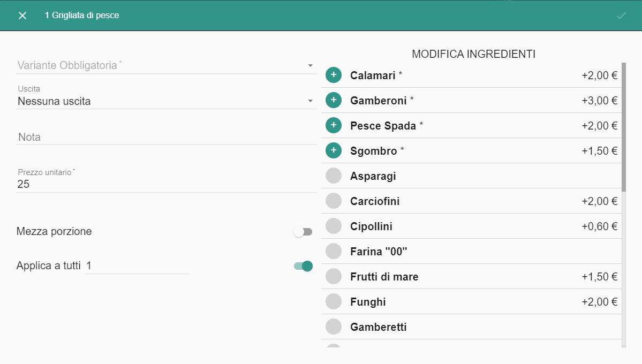Add extra Sgombro with plus icon
642x364 pixels.
(x=333, y=150)
